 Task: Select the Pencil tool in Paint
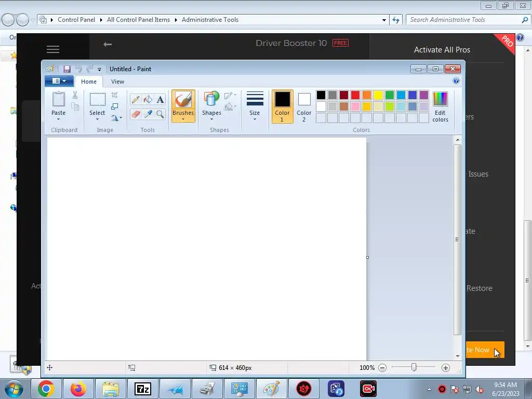click(136, 99)
